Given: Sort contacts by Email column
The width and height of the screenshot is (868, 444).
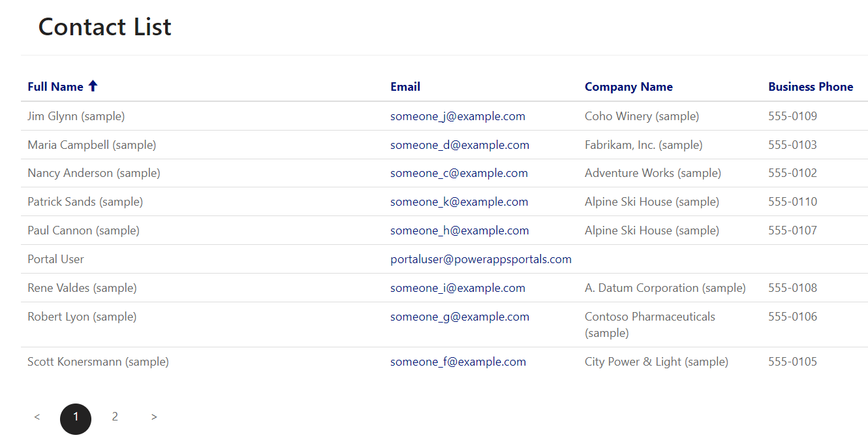Looking at the screenshot, I should point(405,87).
